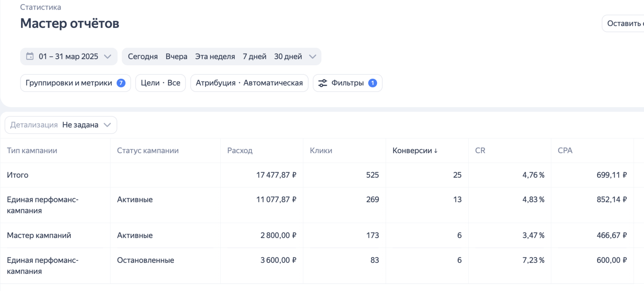Expand more period presets chevron

click(x=313, y=56)
